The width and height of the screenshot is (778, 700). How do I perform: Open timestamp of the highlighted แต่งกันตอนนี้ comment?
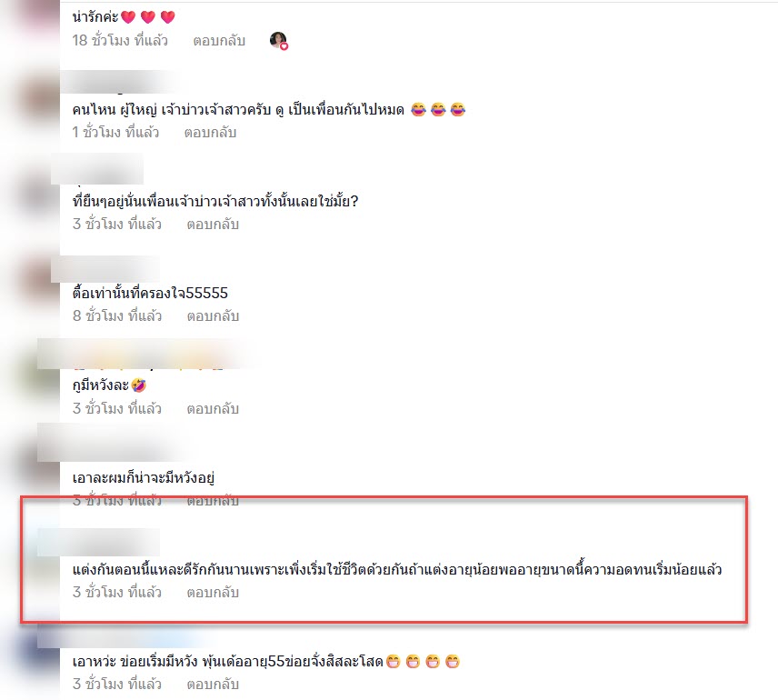117,592
